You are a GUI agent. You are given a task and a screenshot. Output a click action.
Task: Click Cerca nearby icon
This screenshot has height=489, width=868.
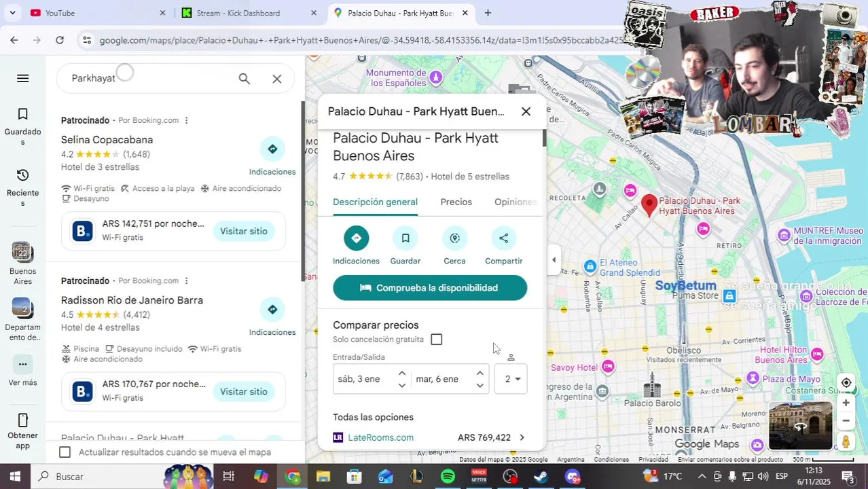(x=454, y=238)
